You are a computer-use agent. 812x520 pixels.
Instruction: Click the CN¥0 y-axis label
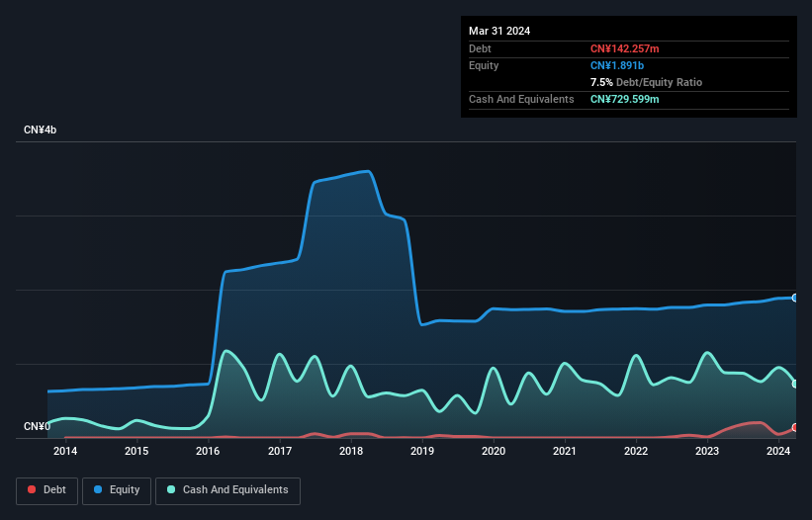point(37,426)
